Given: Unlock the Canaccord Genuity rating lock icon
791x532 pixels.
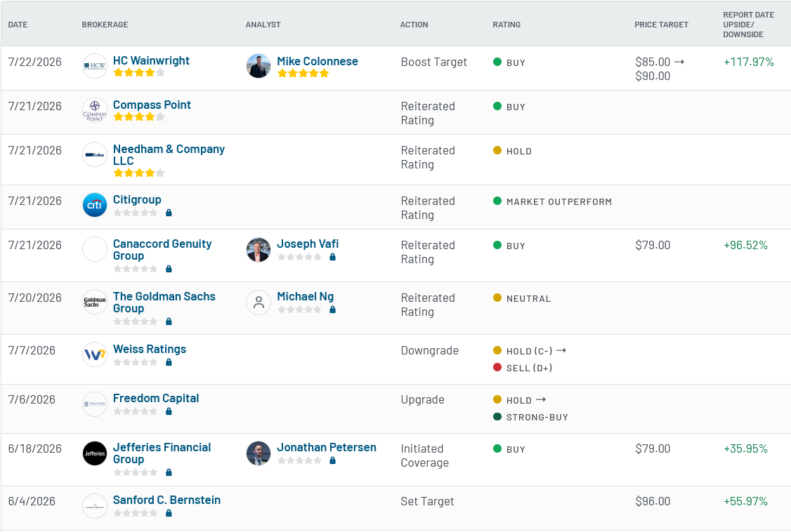Looking at the screenshot, I should coord(169,269).
